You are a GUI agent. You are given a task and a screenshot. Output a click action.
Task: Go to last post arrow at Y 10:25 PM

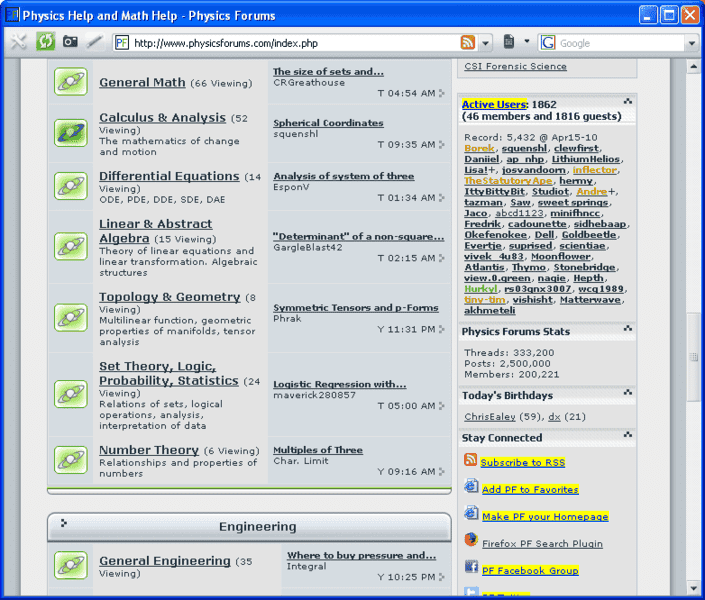[x=442, y=577]
